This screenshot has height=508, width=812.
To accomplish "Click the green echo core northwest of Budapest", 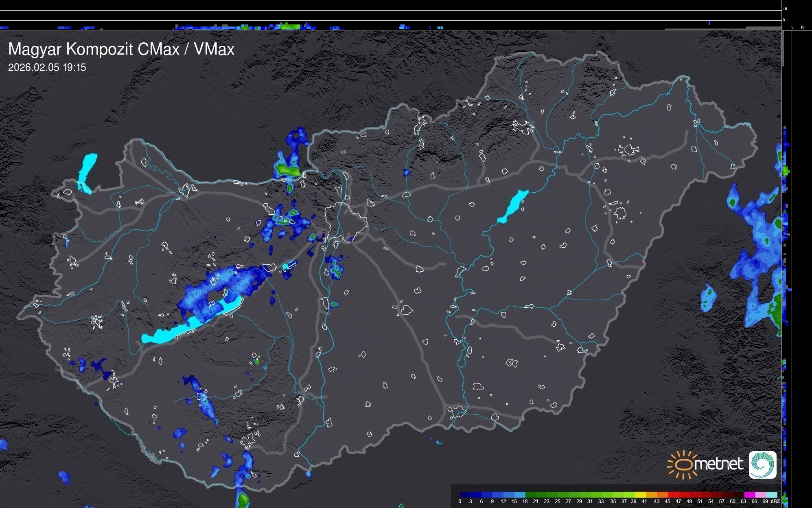I will (287, 169).
